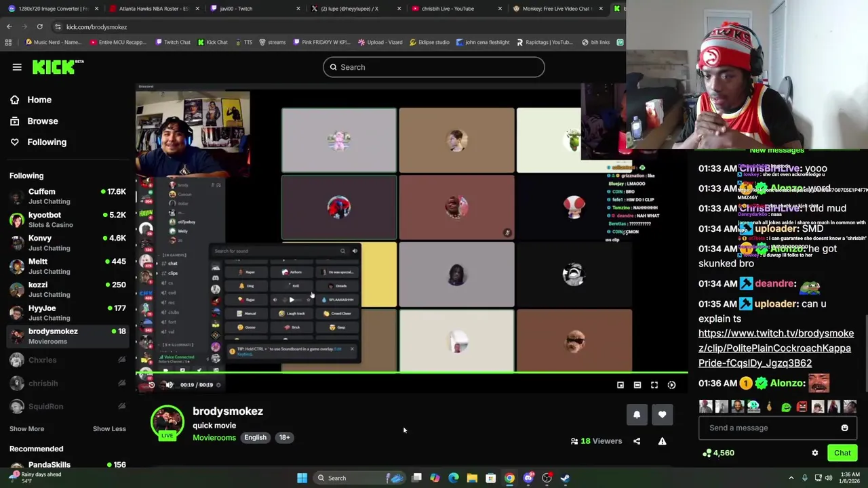Open HyyJoe's channel in Following list

pyautogui.click(x=68, y=312)
